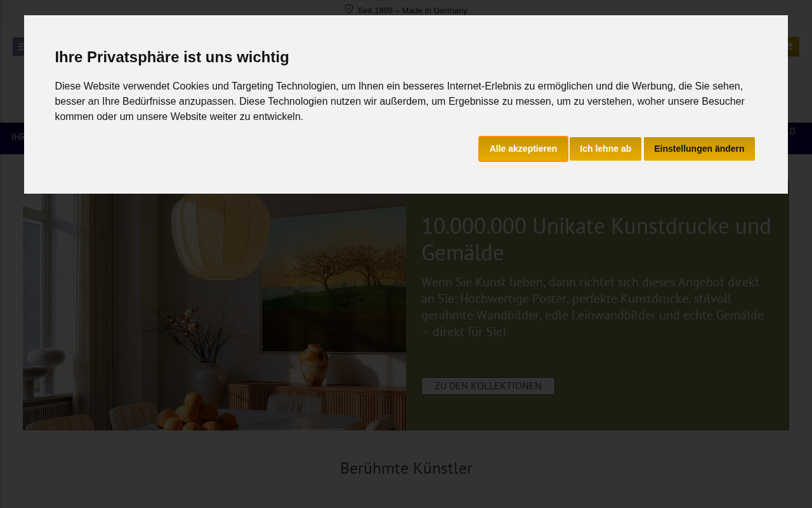Click the Seit 1999 – Made in Germany text

pyautogui.click(x=412, y=10)
